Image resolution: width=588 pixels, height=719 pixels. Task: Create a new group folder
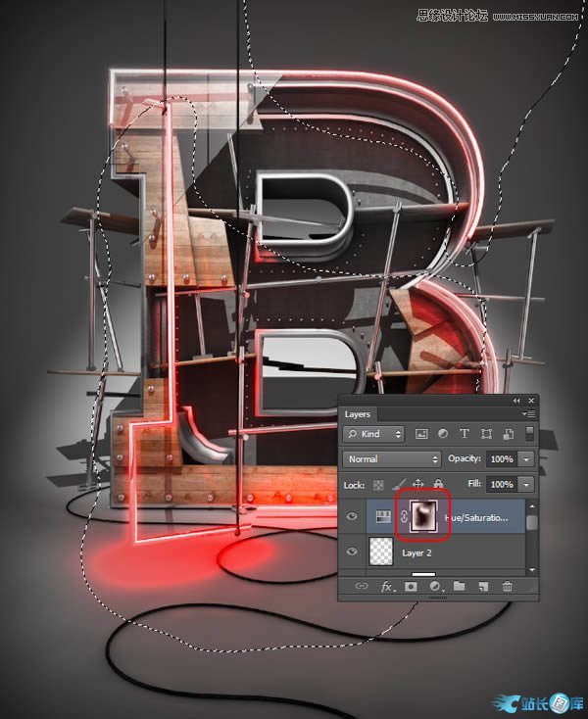click(x=458, y=587)
